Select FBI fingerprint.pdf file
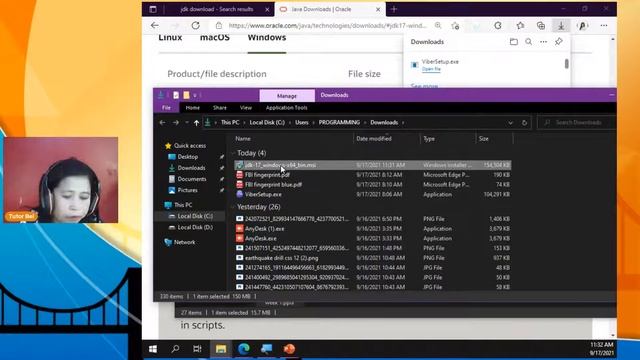640x360 pixels. point(267,175)
